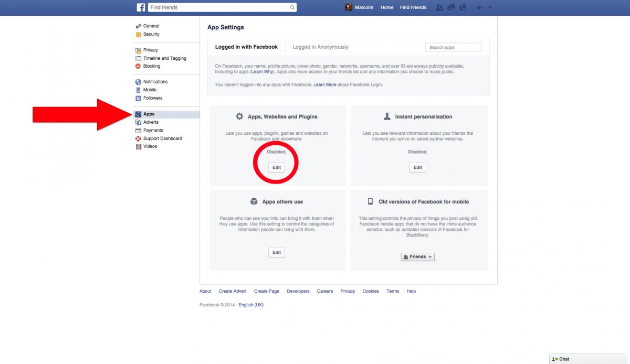Open Blocking settings in sidebar
The image size is (630, 364).
coord(152,66)
